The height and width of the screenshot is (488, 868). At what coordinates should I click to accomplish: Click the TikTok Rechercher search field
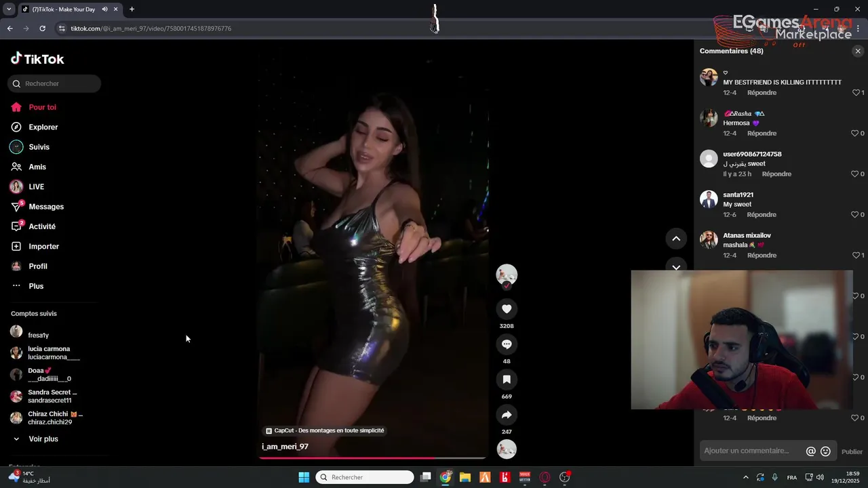tap(54, 83)
